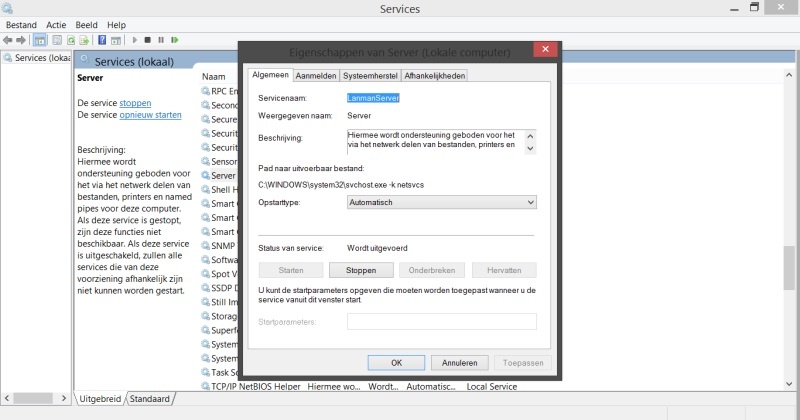Restart service with toolbar green restart icon
This screenshot has width=800, height=420.
click(x=175, y=40)
